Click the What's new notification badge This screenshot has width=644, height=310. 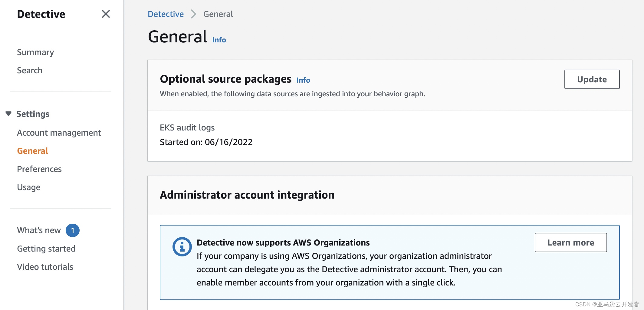click(73, 230)
